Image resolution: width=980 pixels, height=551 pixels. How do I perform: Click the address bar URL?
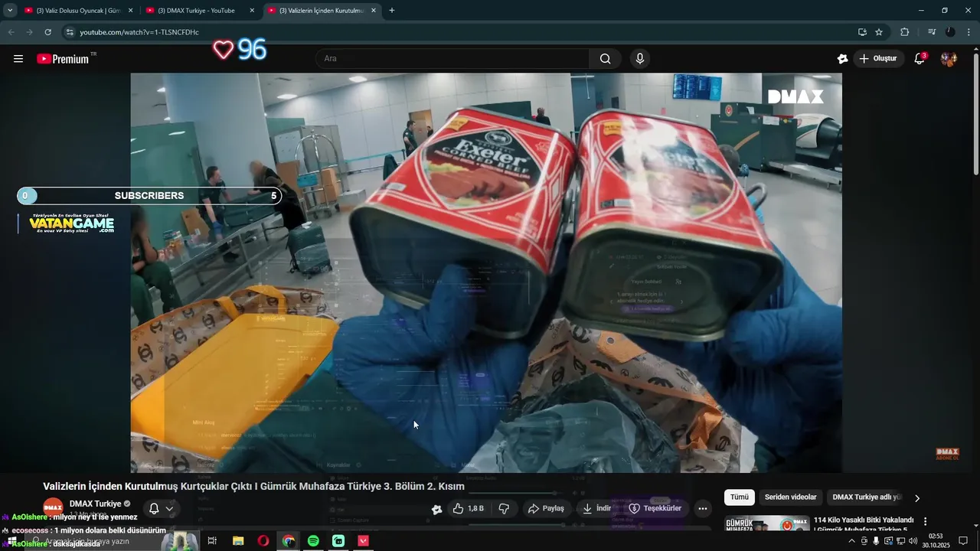point(139,32)
